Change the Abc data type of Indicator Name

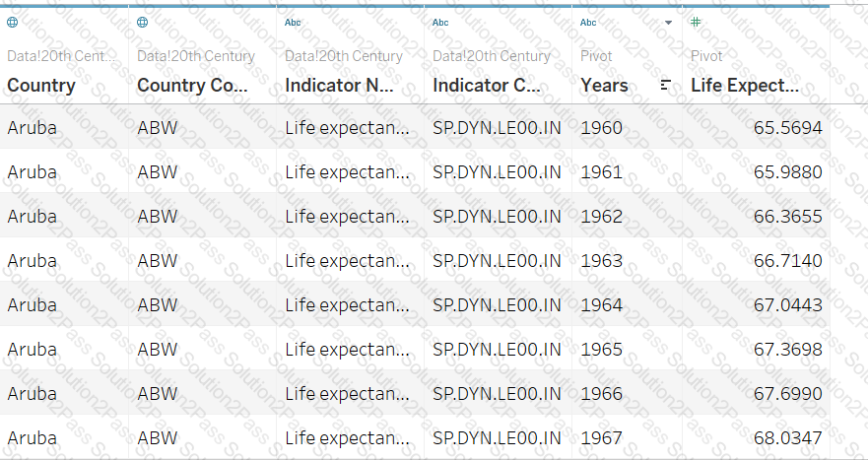pos(293,22)
